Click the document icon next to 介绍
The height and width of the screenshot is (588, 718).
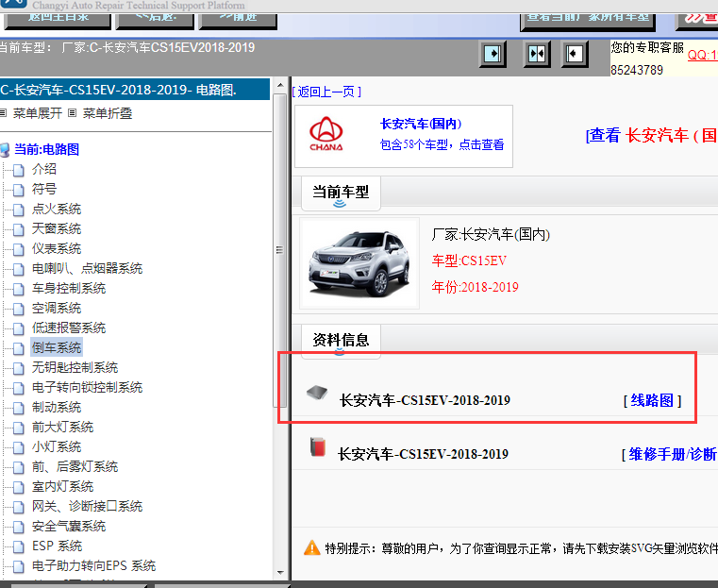tap(19, 170)
